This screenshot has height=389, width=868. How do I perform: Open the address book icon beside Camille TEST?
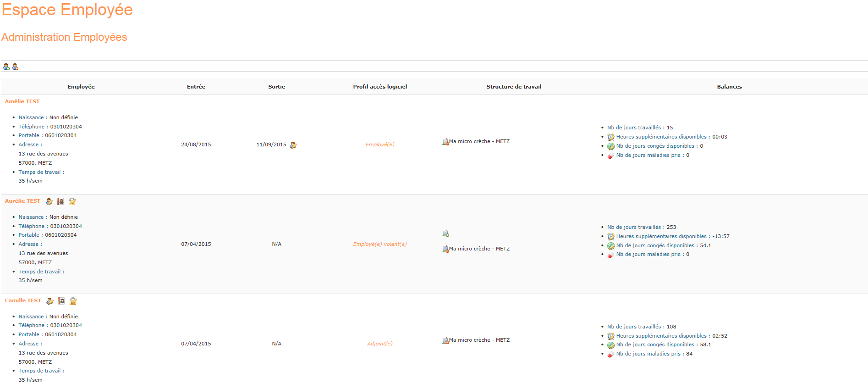tap(61, 301)
